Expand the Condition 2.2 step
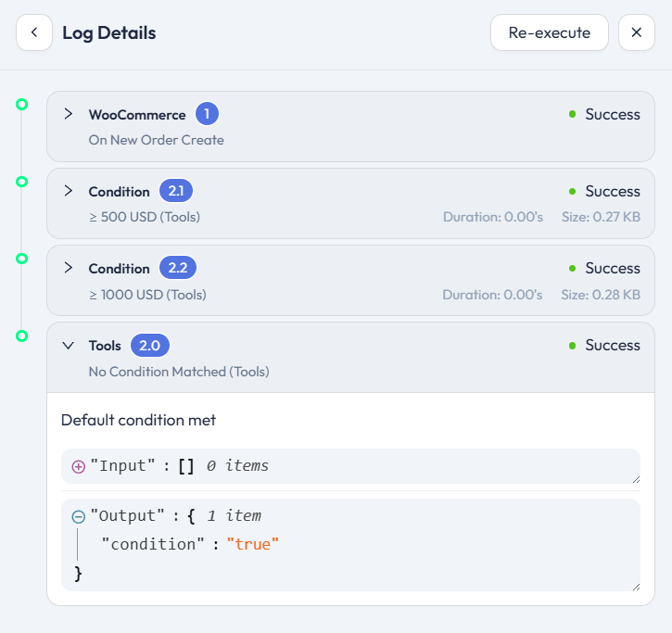This screenshot has height=633, width=672. [x=68, y=268]
